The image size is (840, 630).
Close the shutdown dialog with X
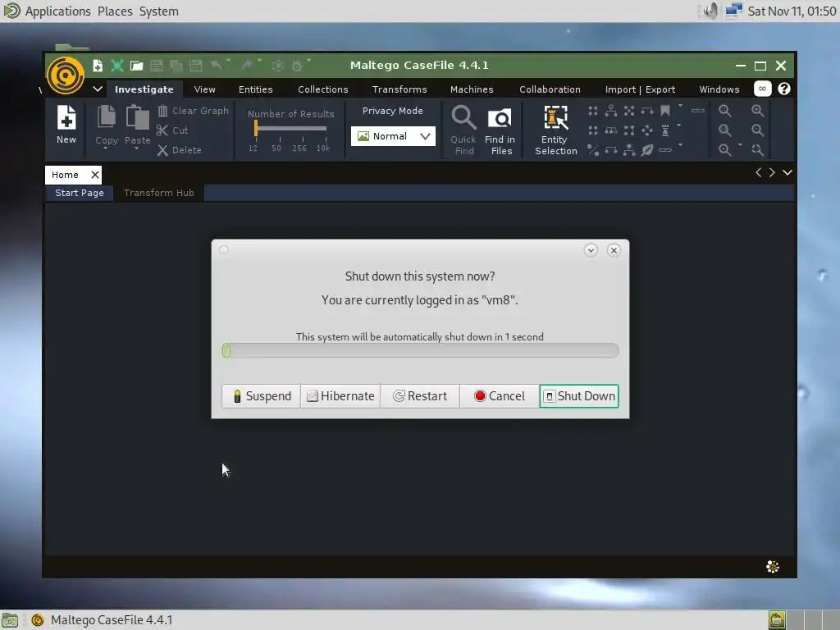614,250
